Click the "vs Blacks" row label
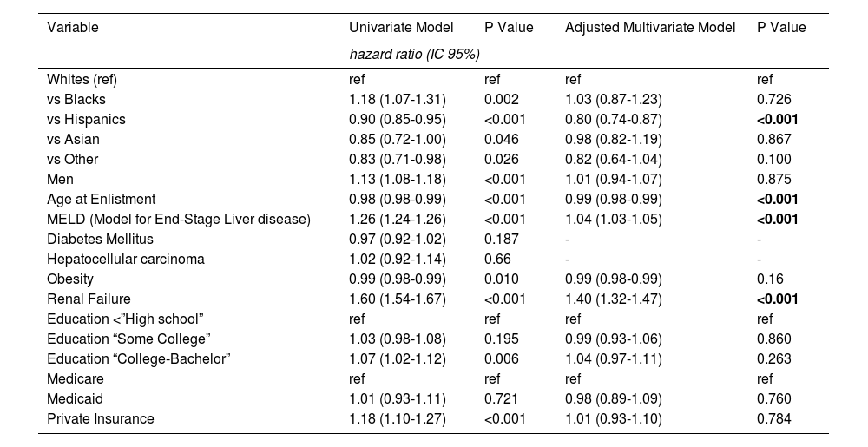 [x=76, y=100]
